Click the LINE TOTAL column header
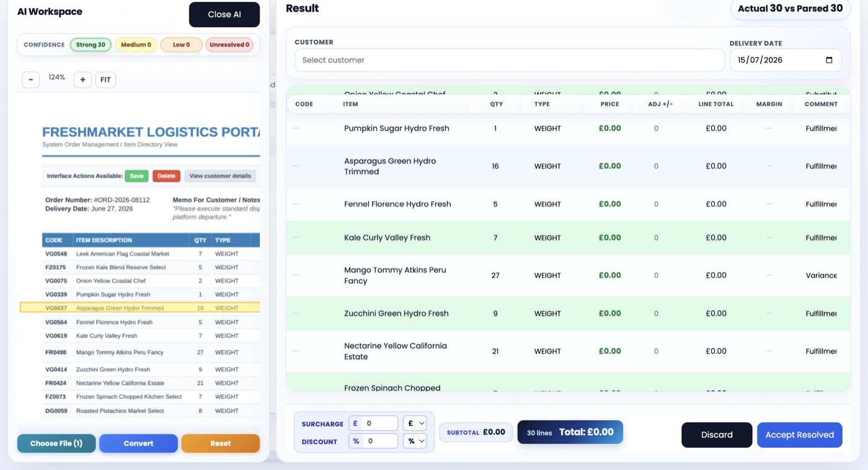This screenshot has height=470, width=868. point(715,104)
